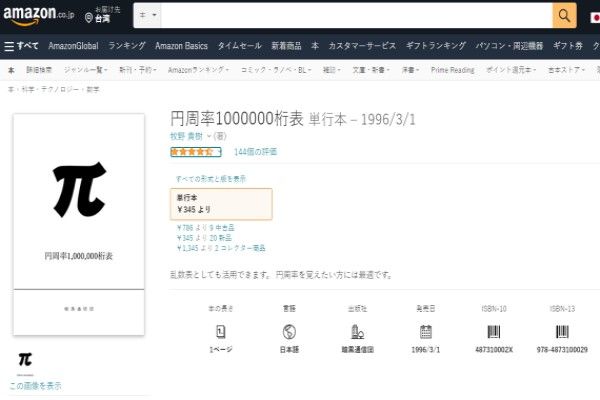Open the ¥345 より 20 新品 offer link
Screen dimensions: 600x400
point(204,238)
